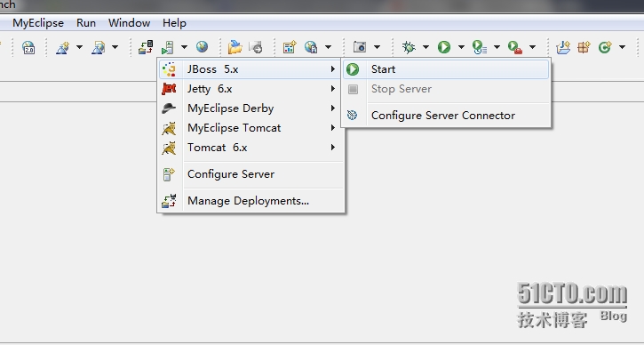Click the green Run toolbar icon
Screen dimensions: 644x345
444,47
